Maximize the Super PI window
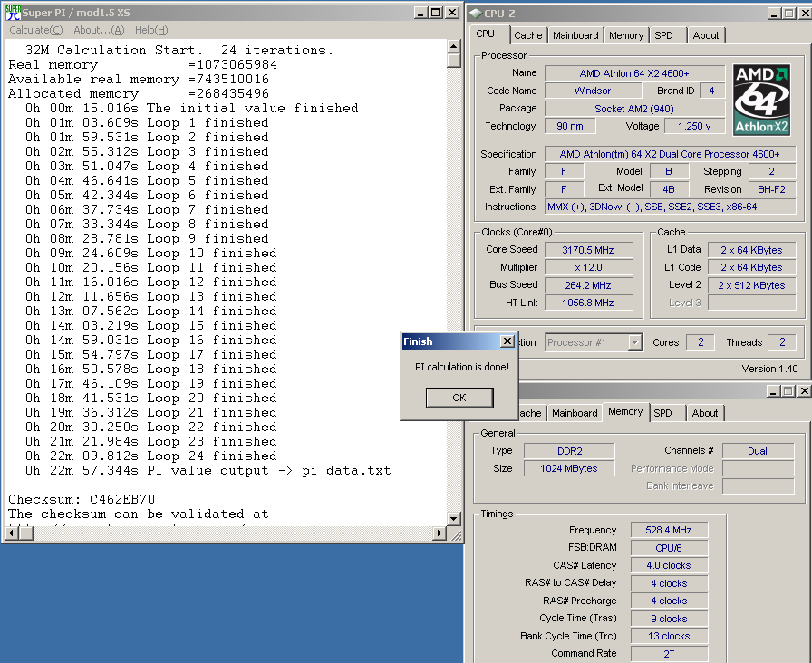The image size is (812, 663). point(436,13)
